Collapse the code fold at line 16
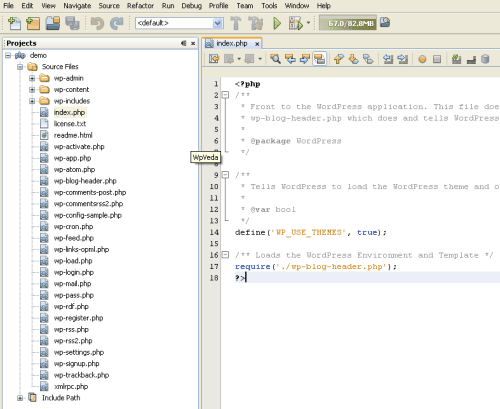Viewport: 500px width, 409px height. coord(226,255)
